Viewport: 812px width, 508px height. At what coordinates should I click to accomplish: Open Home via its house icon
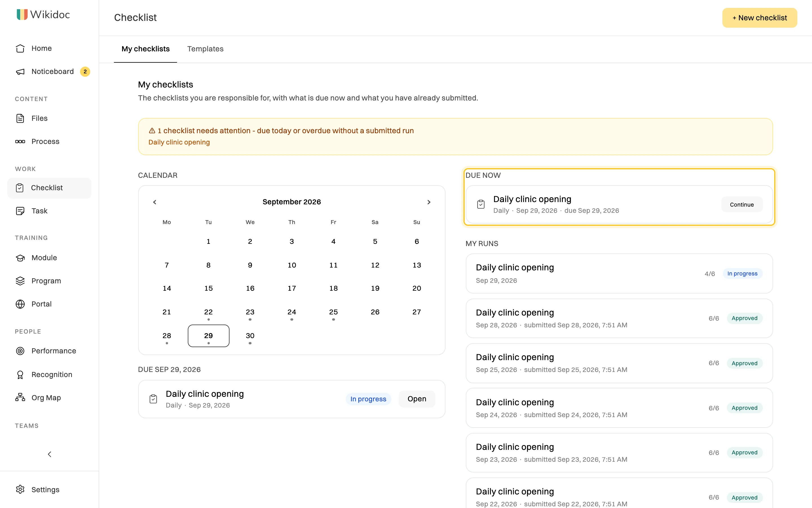click(x=20, y=48)
